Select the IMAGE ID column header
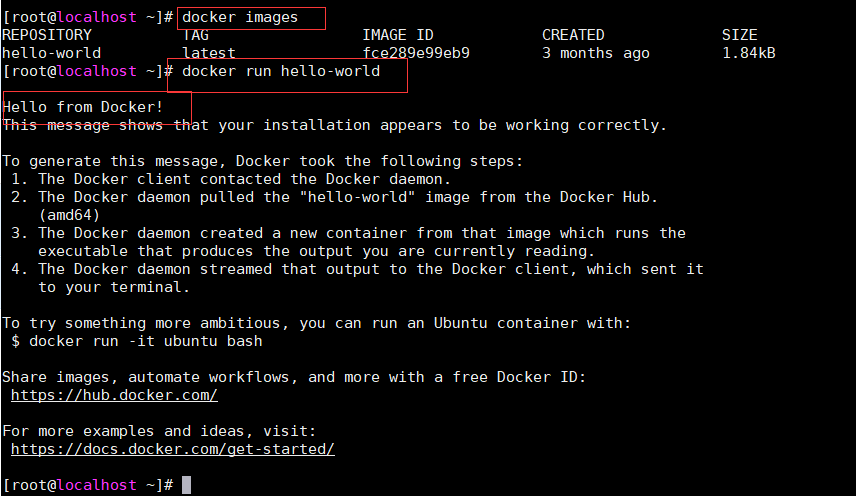The height and width of the screenshot is (496, 856). coord(397,35)
